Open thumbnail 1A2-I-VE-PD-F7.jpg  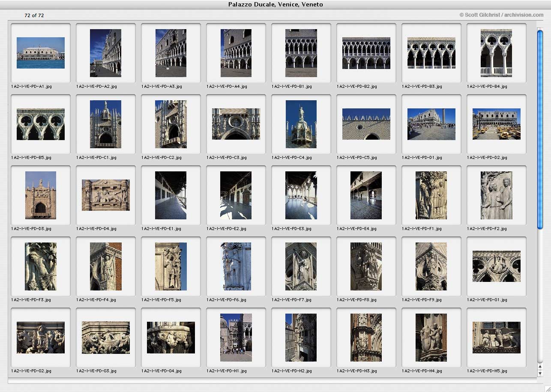[301, 266]
